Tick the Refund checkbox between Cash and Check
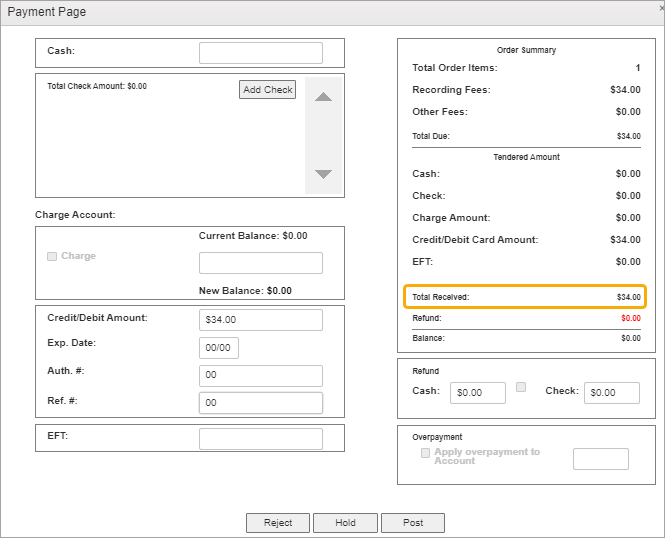 [x=521, y=387]
